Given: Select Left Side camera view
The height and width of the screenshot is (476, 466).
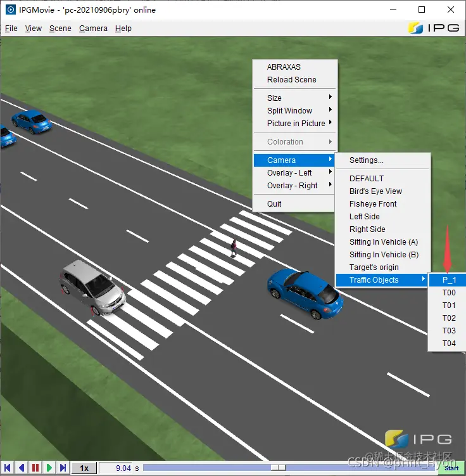Looking at the screenshot, I should 383,216.
